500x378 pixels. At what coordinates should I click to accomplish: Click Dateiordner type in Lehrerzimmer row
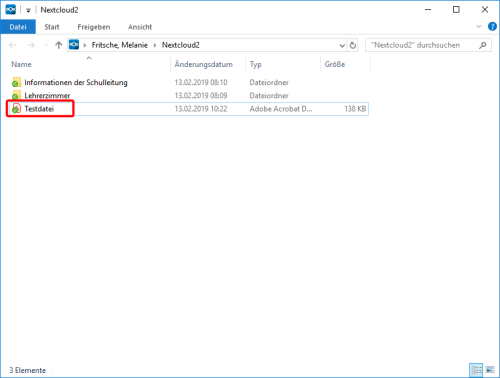point(269,96)
